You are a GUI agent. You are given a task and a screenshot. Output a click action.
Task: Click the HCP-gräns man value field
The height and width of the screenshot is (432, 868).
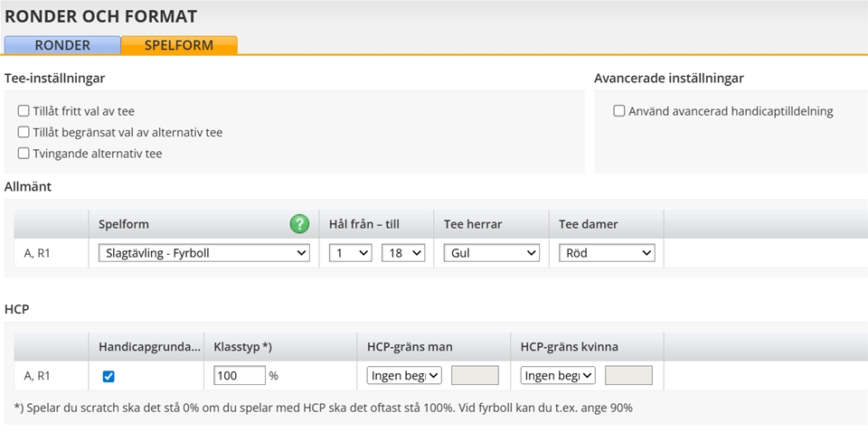click(x=475, y=375)
